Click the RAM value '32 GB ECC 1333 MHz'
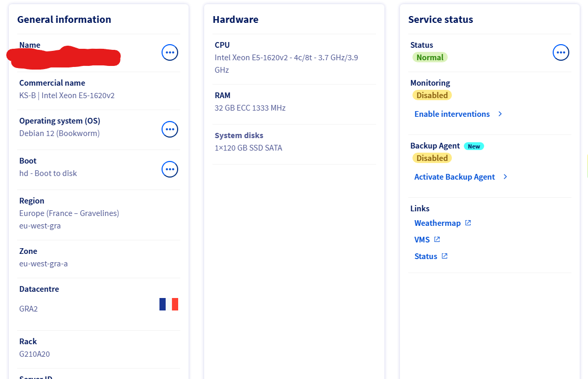Viewport: 588px width, 379px height. [x=250, y=108]
